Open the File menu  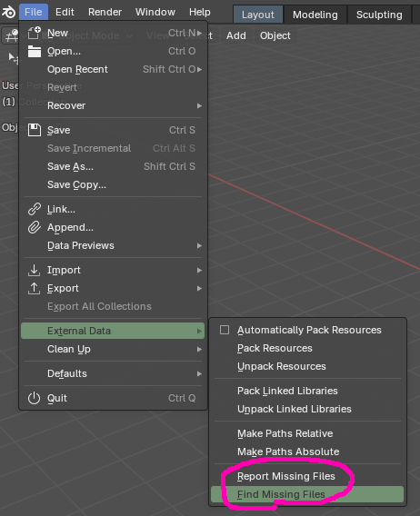34,12
